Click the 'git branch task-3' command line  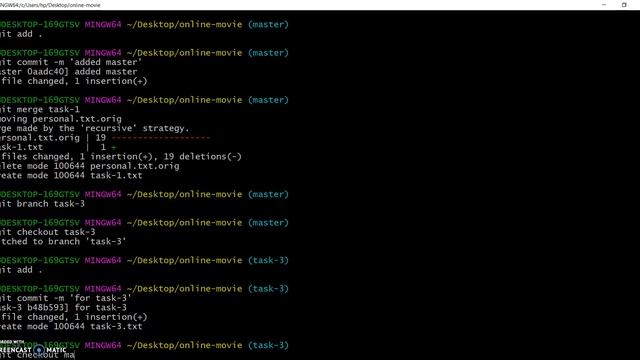pyautogui.click(x=42, y=204)
